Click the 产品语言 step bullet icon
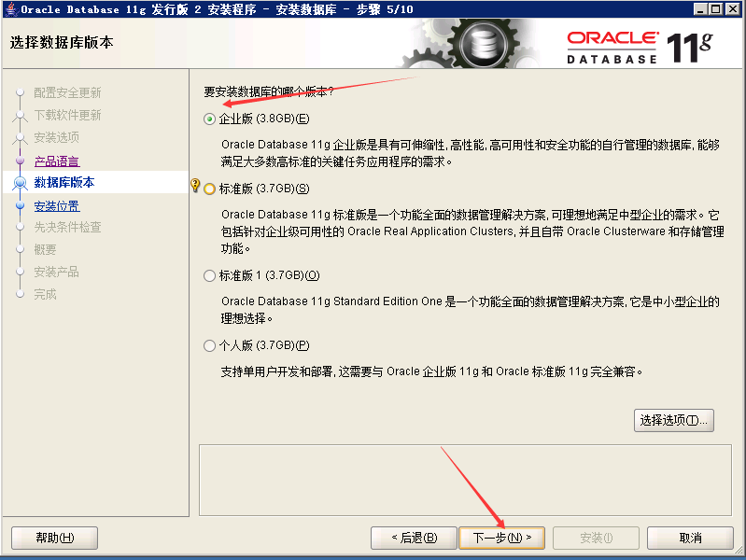The width and height of the screenshot is (746, 560). tap(20, 161)
